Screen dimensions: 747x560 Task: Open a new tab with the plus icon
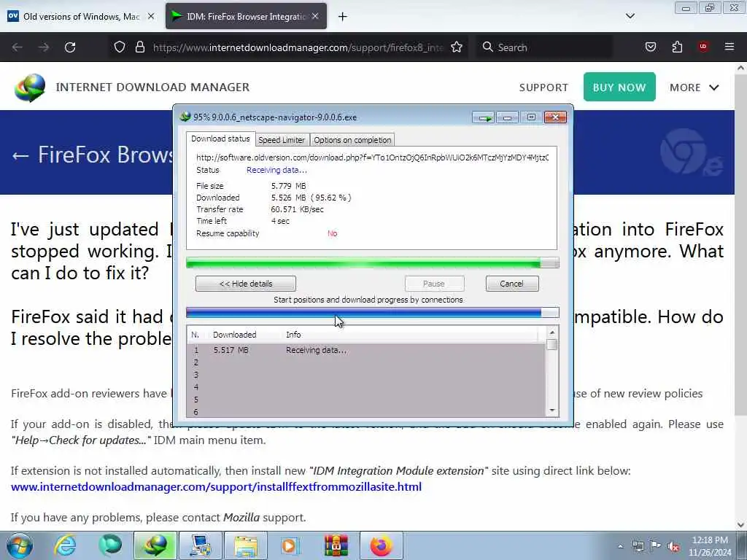click(x=343, y=17)
